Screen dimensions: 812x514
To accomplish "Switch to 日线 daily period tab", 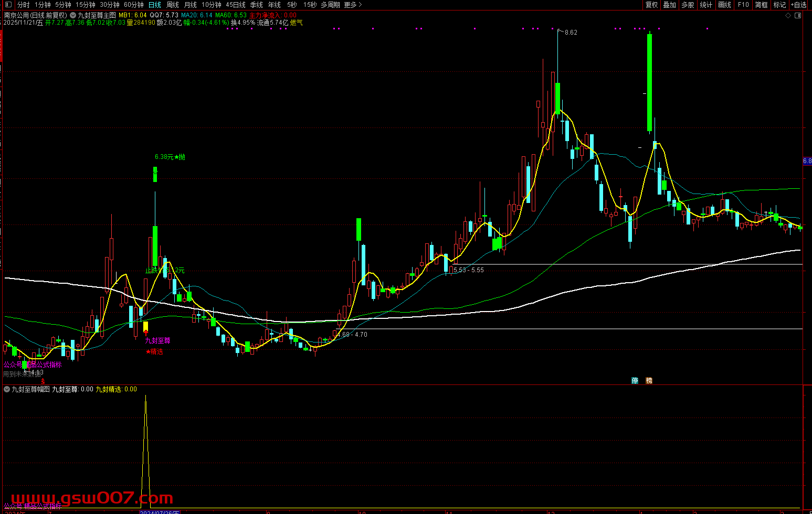I will tap(155, 5).
